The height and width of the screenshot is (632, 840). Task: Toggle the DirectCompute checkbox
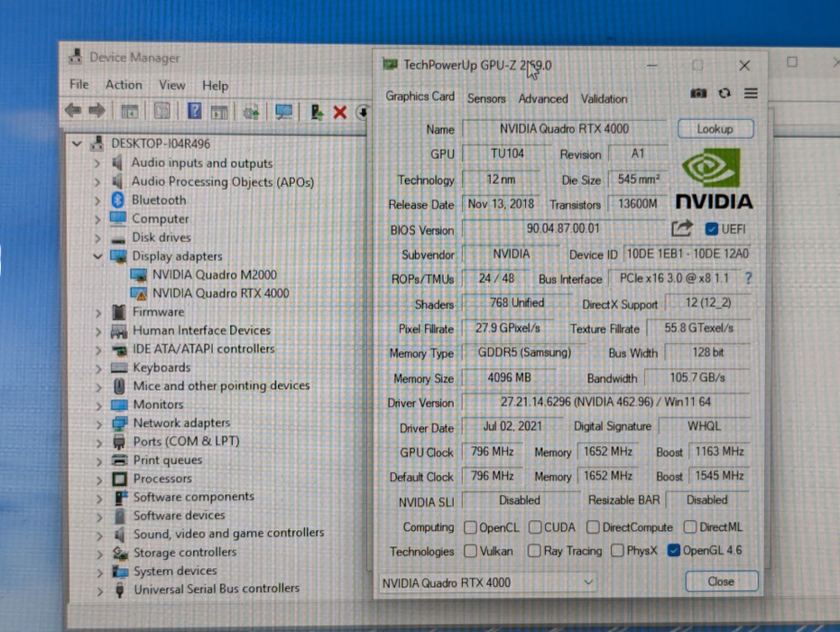pos(593,527)
